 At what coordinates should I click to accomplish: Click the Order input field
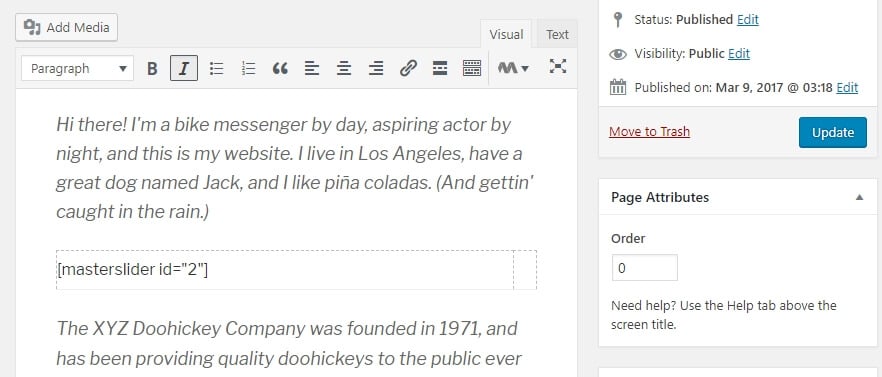click(645, 268)
